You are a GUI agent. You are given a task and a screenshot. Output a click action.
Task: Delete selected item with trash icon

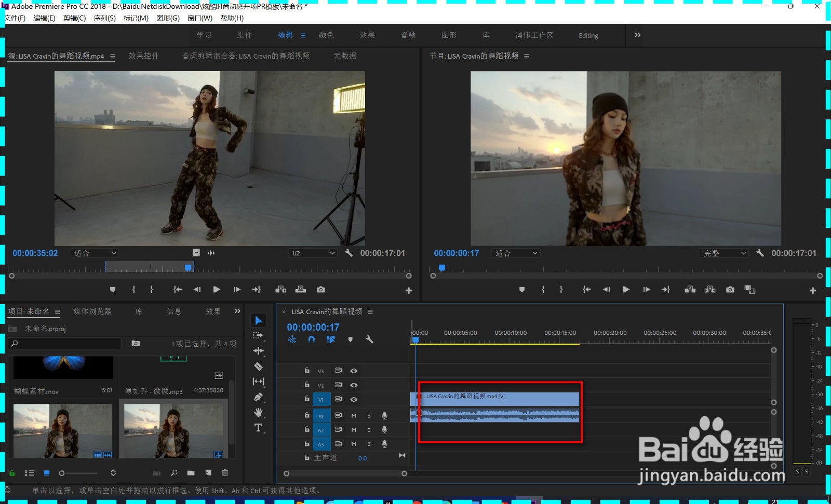click(225, 473)
